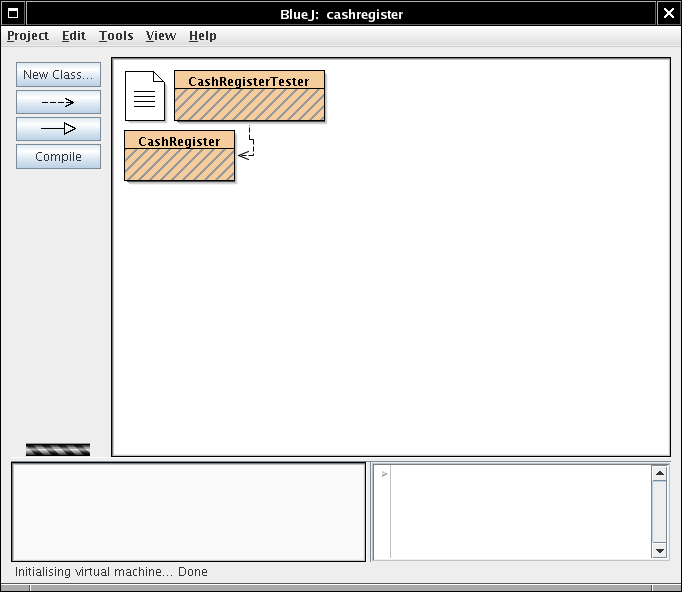Click the New Class... button
This screenshot has width=682, height=592.
coord(58,75)
